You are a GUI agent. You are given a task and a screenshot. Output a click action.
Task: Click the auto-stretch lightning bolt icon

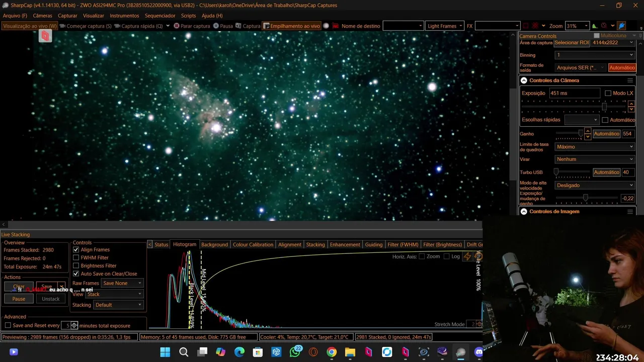point(467,256)
